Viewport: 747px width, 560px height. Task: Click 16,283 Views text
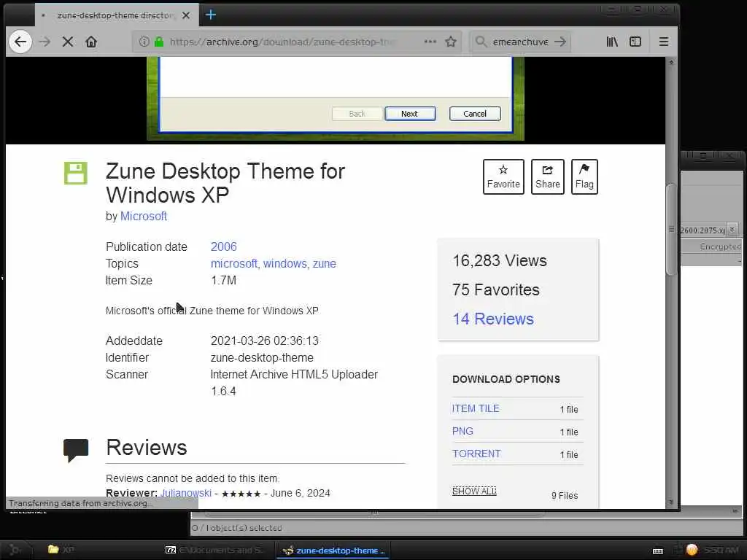pyautogui.click(x=500, y=261)
